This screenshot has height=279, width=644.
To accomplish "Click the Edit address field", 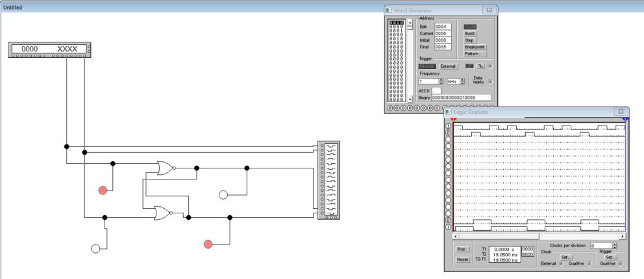I will [443, 27].
